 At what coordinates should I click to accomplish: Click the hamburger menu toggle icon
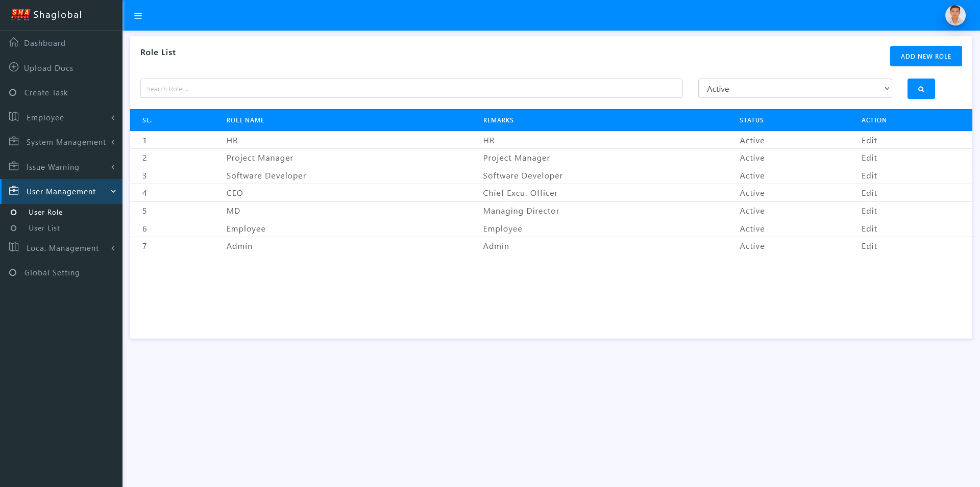pyautogui.click(x=138, y=16)
